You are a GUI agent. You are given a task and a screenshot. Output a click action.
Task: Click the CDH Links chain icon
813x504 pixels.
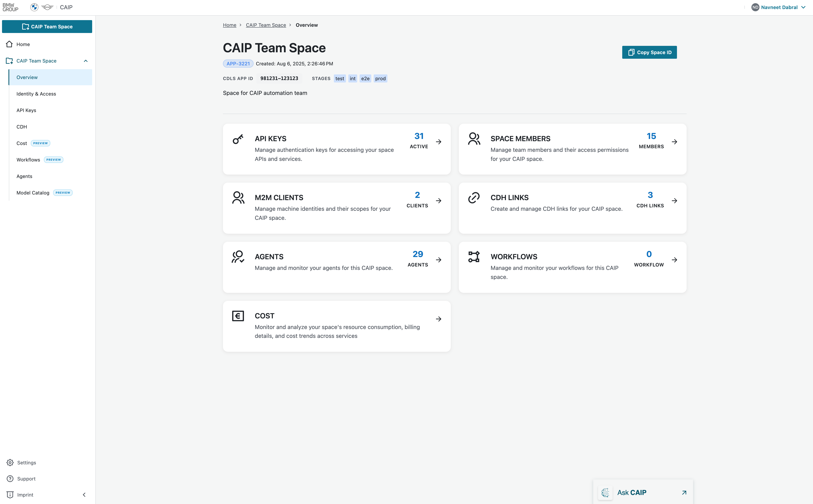pyautogui.click(x=474, y=198)
